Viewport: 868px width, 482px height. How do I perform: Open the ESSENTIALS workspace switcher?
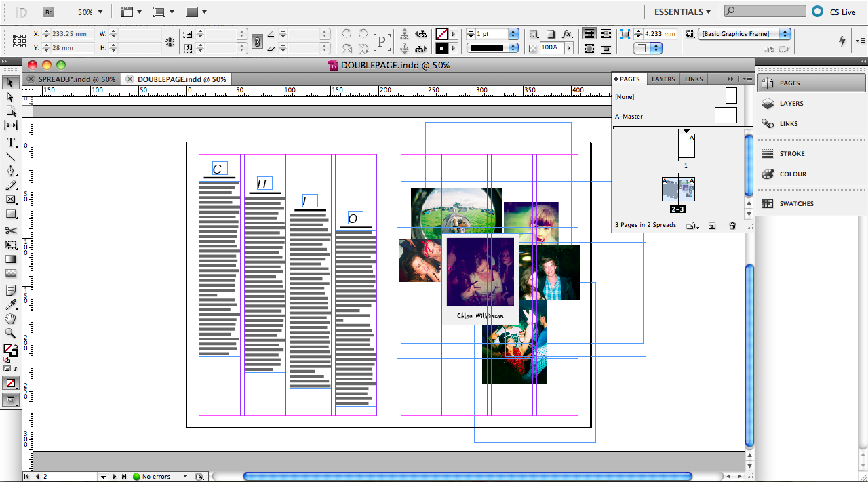(x=680, y=11)
